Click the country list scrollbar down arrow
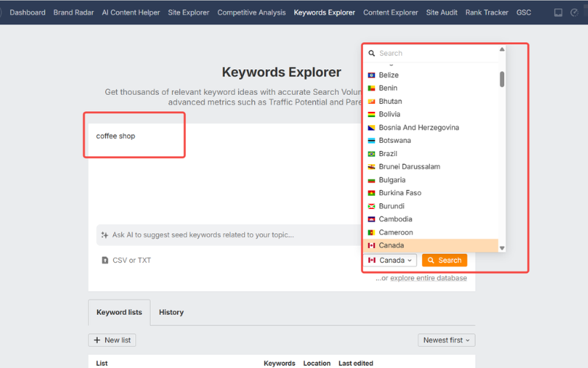588x368 pixels. point(502,248)
